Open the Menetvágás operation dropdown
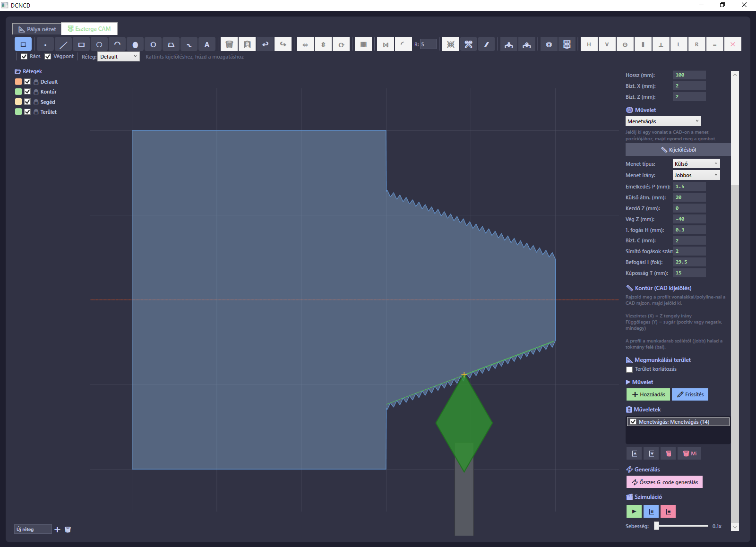 coord(663,121)
